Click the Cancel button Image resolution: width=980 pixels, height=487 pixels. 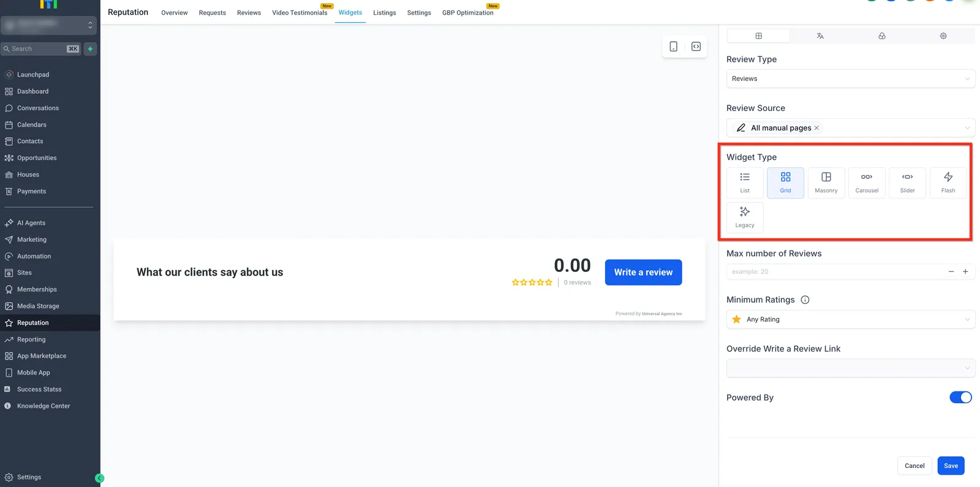914,466
